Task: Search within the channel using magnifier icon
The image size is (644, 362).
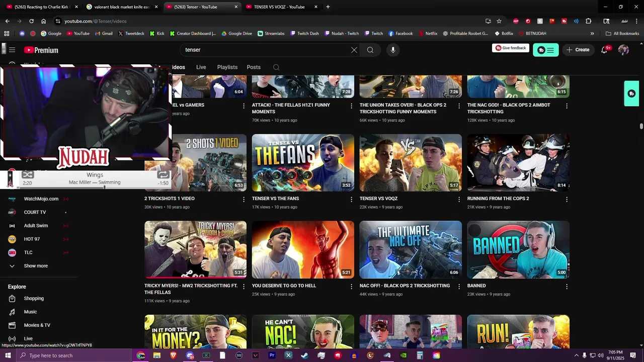Action: click(x=276, y=67)
